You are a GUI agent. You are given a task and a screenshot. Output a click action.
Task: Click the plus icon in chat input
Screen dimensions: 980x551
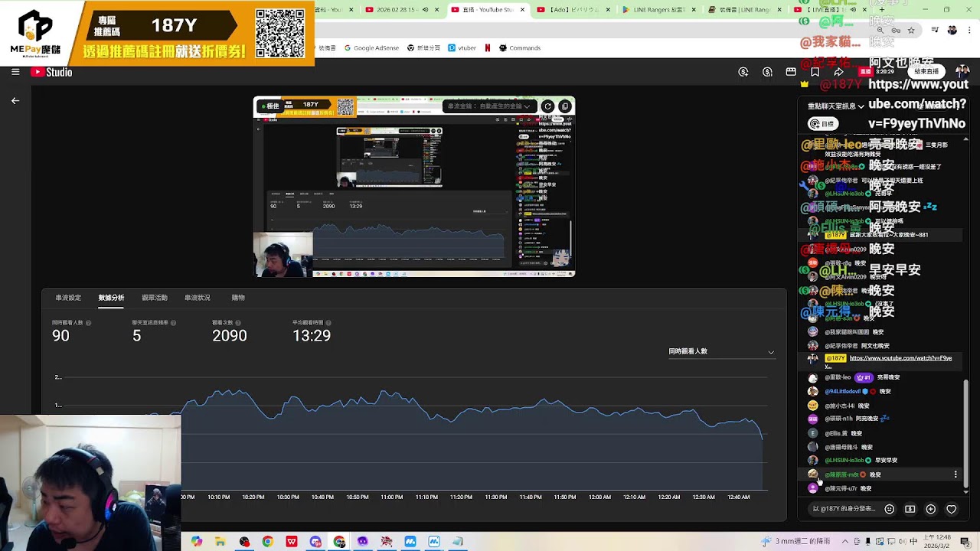click(x=930, y=509)
